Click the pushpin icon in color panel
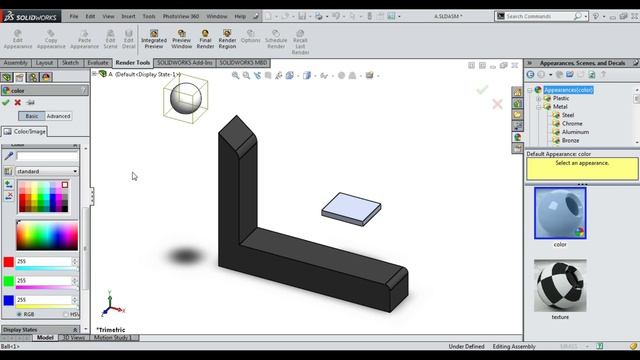This screenshot has width=640, height=360. click(x=30, y=102)
